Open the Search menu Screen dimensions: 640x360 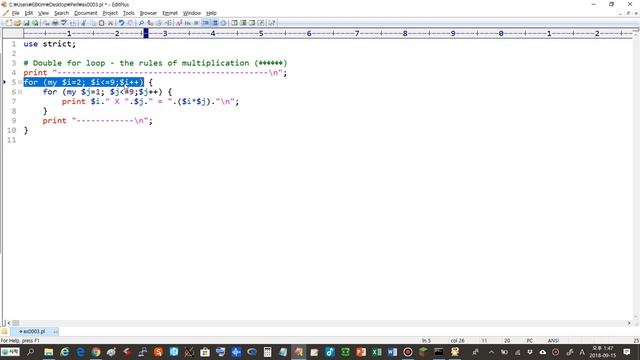(x=61, y=13)
